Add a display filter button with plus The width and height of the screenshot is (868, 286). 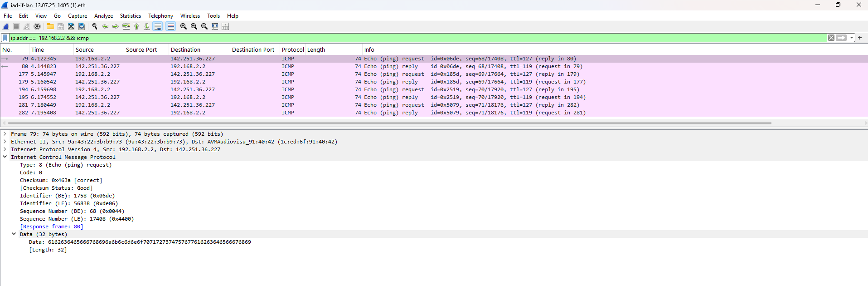(x=860, y=38)
